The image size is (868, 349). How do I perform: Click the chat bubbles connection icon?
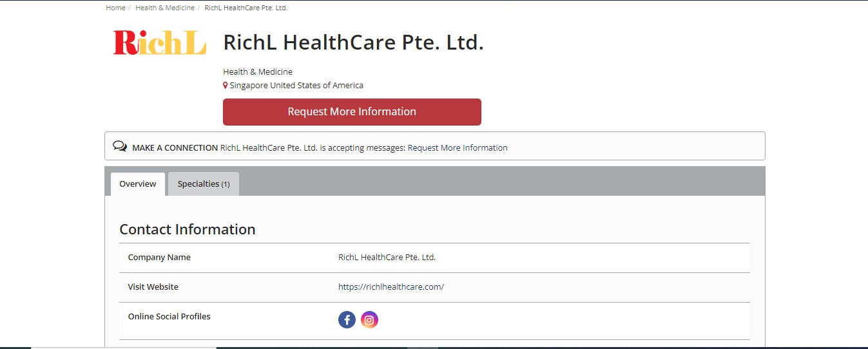(120, 146)
